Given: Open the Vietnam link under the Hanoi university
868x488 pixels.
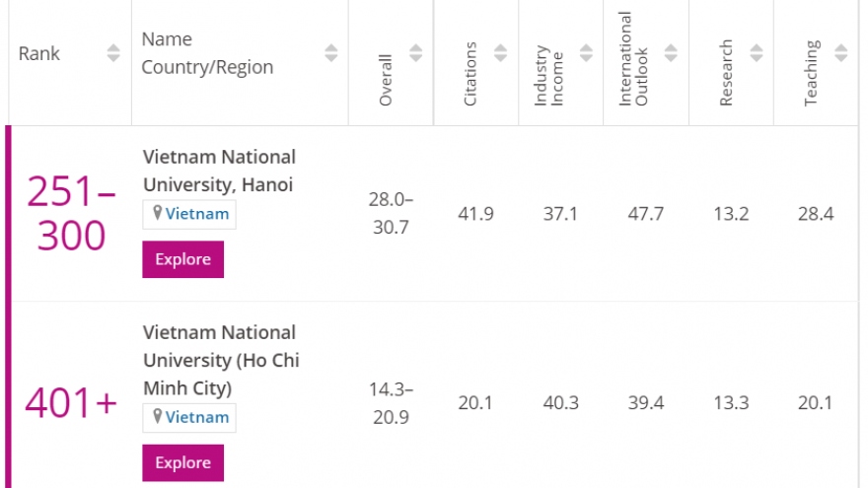Looking at the screenshot, I should click(x=196, y=214).
